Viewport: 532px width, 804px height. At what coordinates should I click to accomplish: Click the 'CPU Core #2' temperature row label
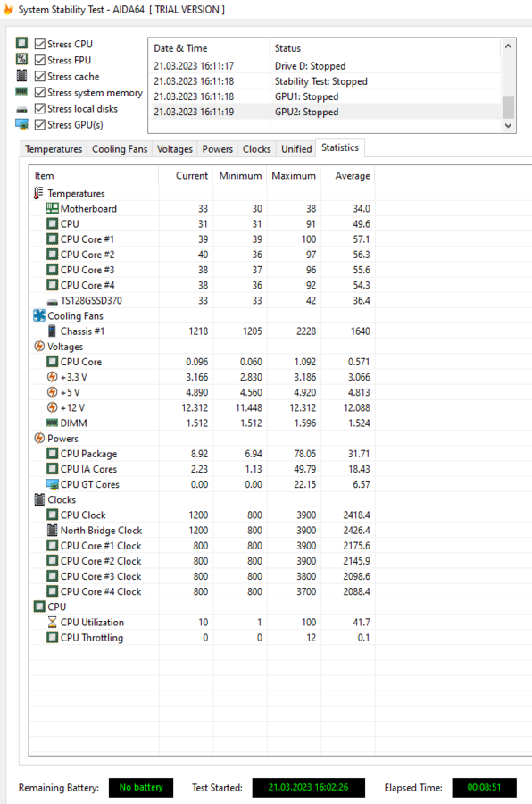87,255
